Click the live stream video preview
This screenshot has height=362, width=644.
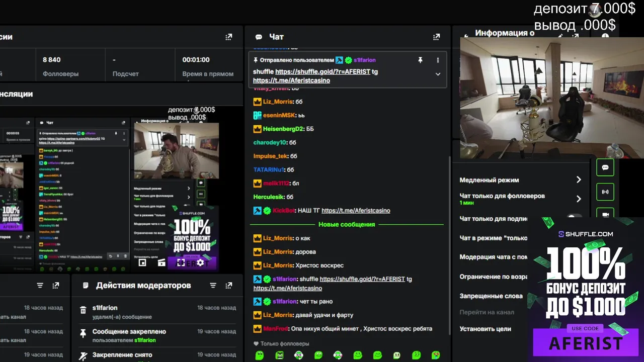point(552,99)
